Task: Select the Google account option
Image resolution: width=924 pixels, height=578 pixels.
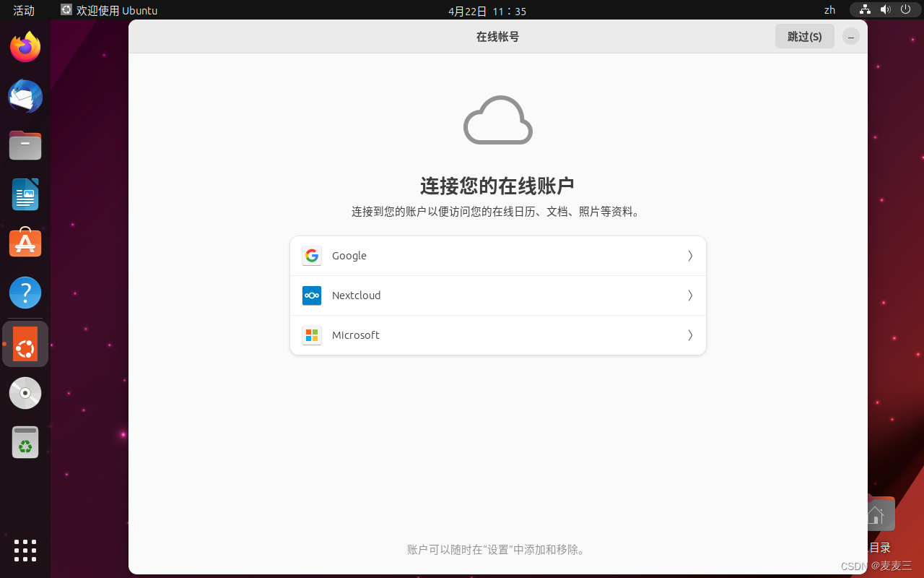Action: [x=497, y=255]
